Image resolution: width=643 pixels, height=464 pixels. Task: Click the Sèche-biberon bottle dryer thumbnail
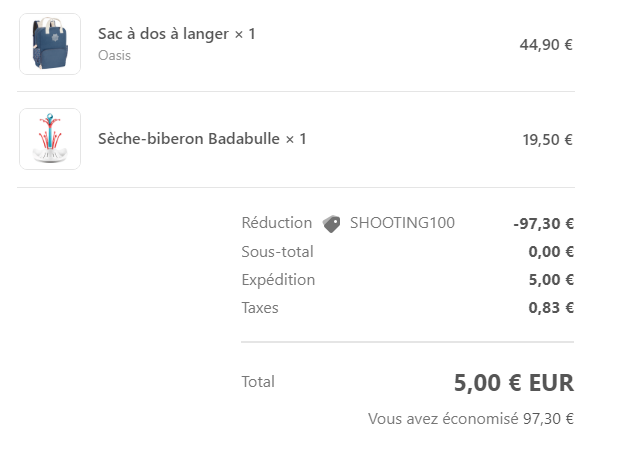[x=50, y=139]
